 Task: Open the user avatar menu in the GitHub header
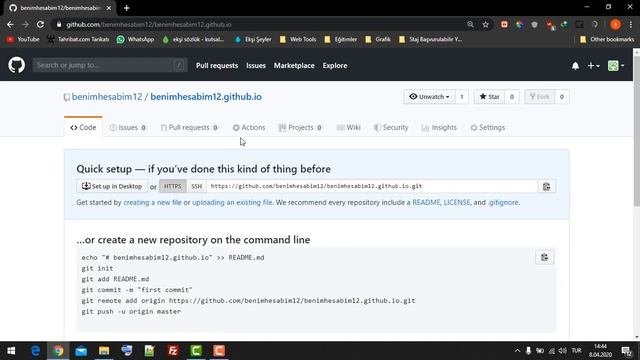click(616, 66)
